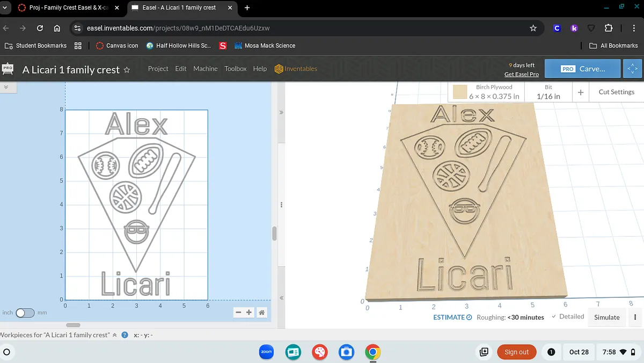The height and width of the screenshot is (363, 644).
Task: Open Workpieces help question mark icon
Action: [125, 335]
